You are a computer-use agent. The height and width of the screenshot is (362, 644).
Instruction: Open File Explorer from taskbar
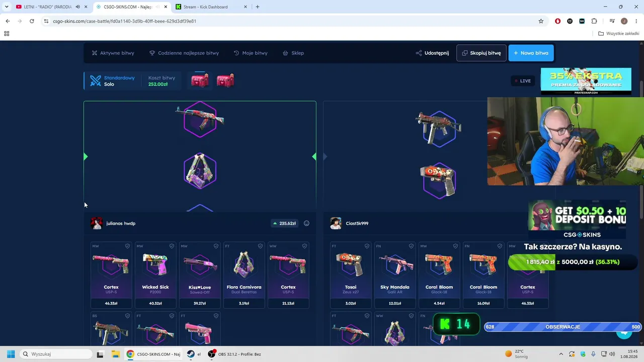click(115, 354)
